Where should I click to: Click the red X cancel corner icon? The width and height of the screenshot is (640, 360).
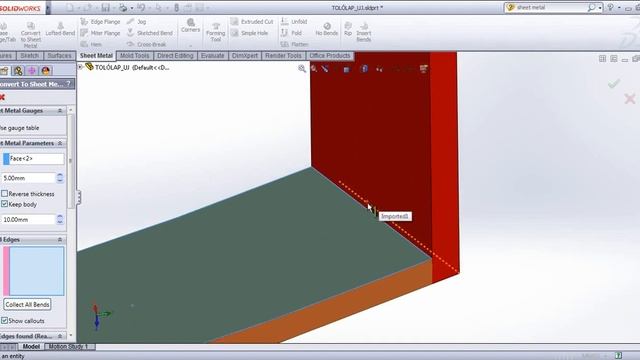point(630,98)
